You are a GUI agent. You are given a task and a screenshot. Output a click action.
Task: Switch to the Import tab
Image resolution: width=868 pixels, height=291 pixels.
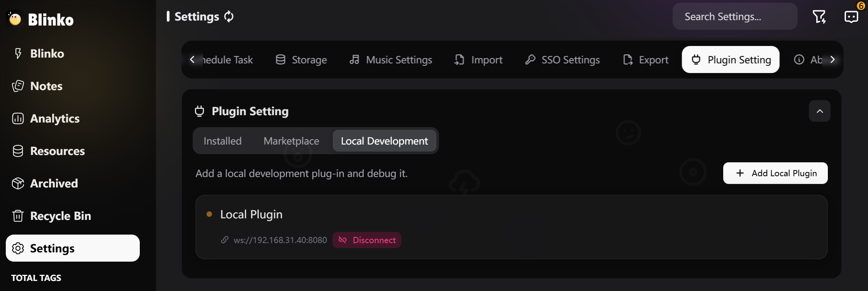tap(478, 60)
